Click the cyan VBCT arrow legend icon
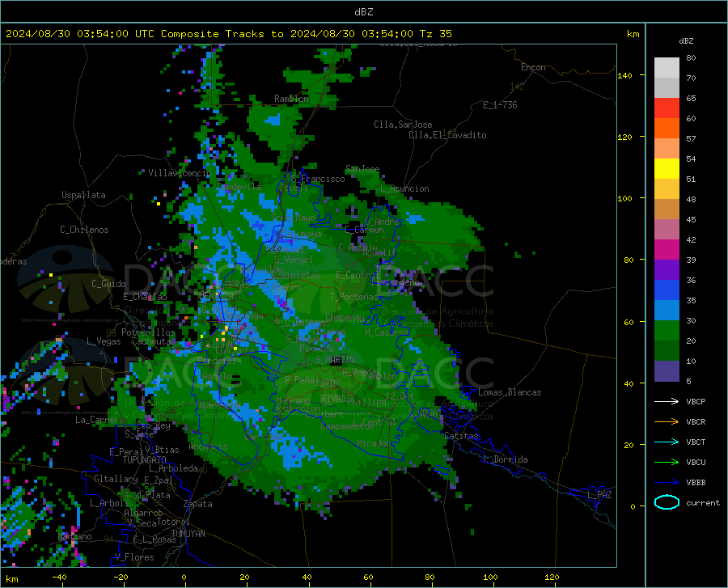 click(x=667, y=442)
